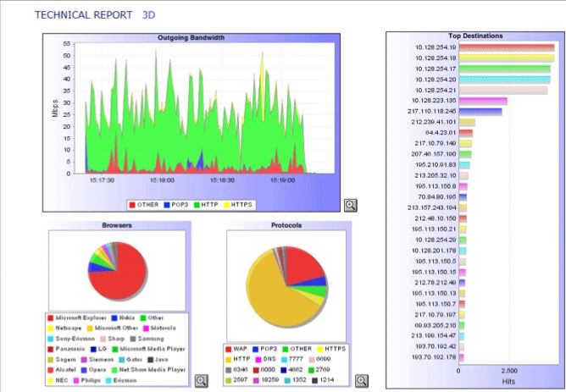
Task: Select destination label 213.199.154.47
Action: point(434,336)
